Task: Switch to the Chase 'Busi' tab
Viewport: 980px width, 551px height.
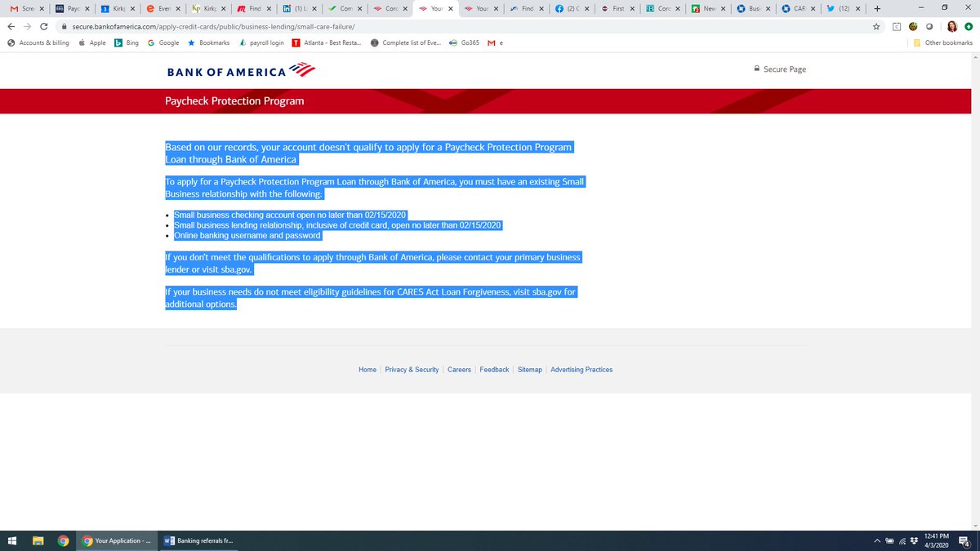Action: pos(751,9)
